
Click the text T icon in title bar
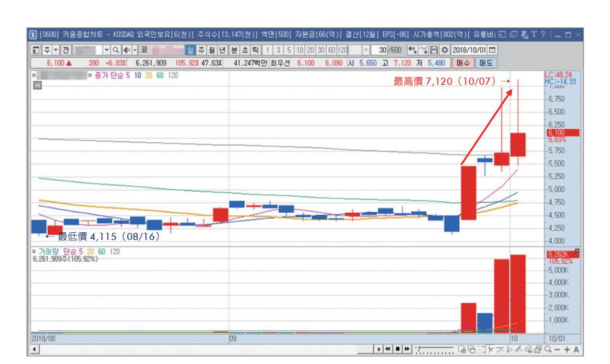pyautogui.click(x=534, y=34)
